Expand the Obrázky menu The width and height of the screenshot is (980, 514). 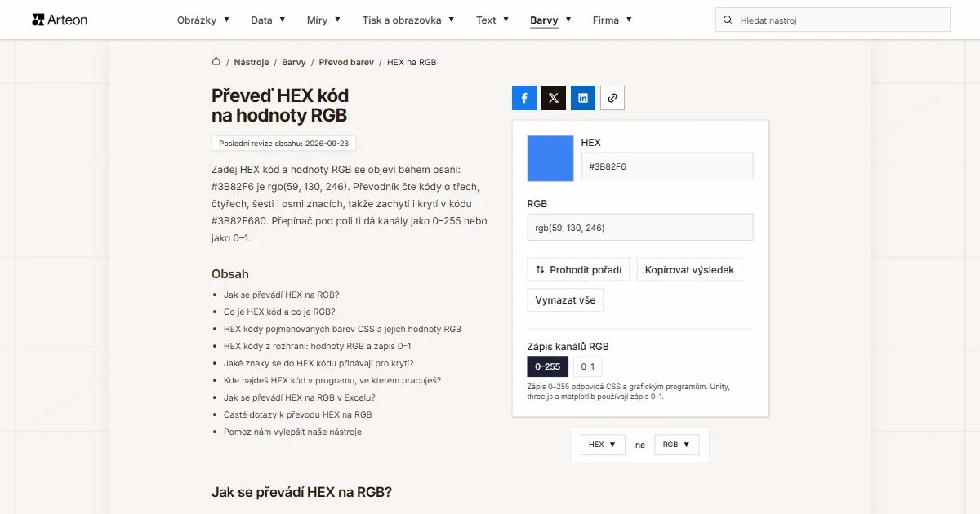coord(203,20)
